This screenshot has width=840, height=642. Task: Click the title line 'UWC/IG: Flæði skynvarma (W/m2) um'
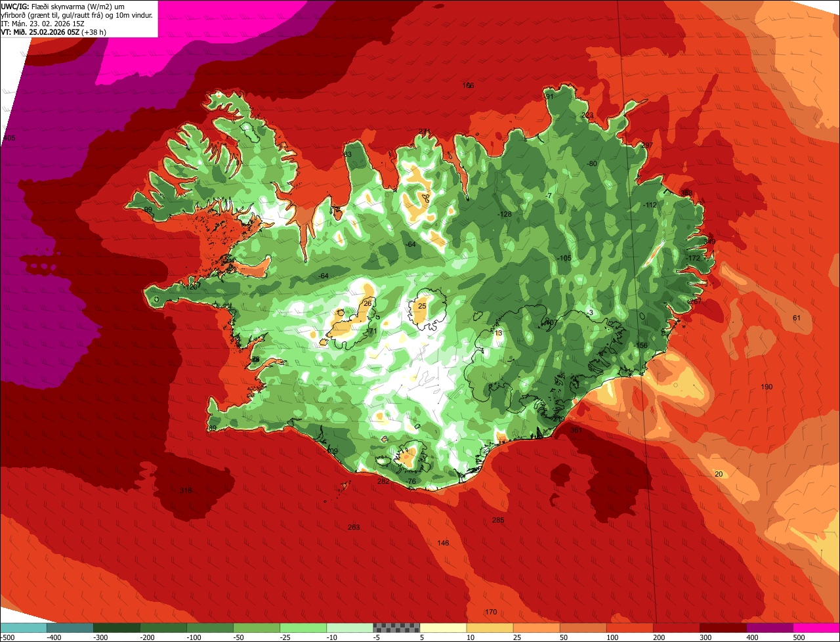point(63,6)
